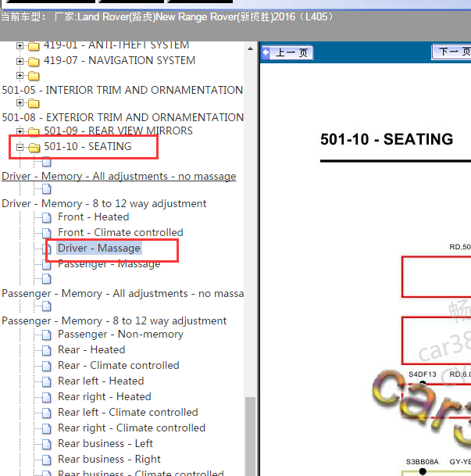Screen dimensions: 471x476
Task: Expand the 419-01 Anti-Theft System folder
Action: coord(20,45)
